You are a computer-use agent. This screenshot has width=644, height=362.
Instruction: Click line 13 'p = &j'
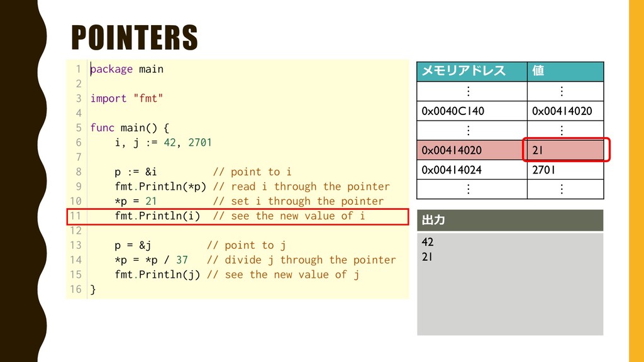pos(133,245)
